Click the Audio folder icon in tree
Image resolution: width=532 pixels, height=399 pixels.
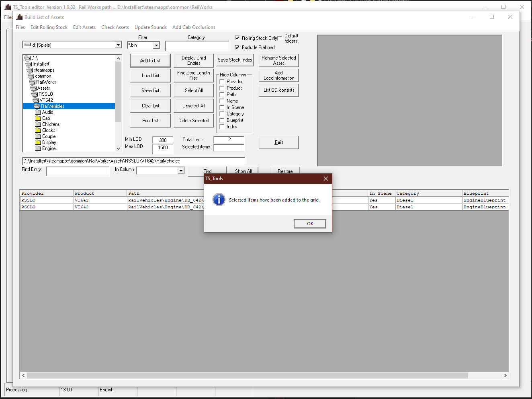[x=38, y=112]
